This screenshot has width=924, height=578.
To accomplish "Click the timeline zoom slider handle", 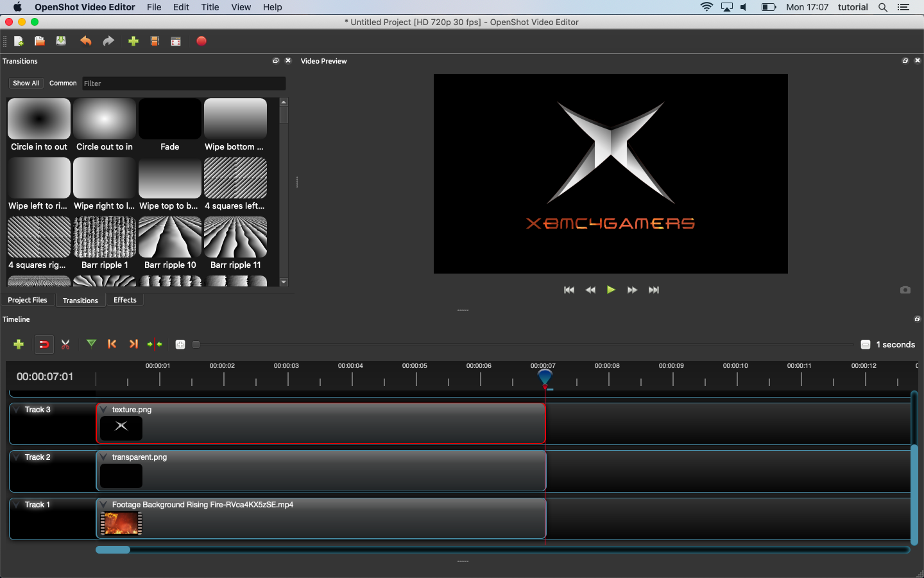I will (x=196, y=345).
